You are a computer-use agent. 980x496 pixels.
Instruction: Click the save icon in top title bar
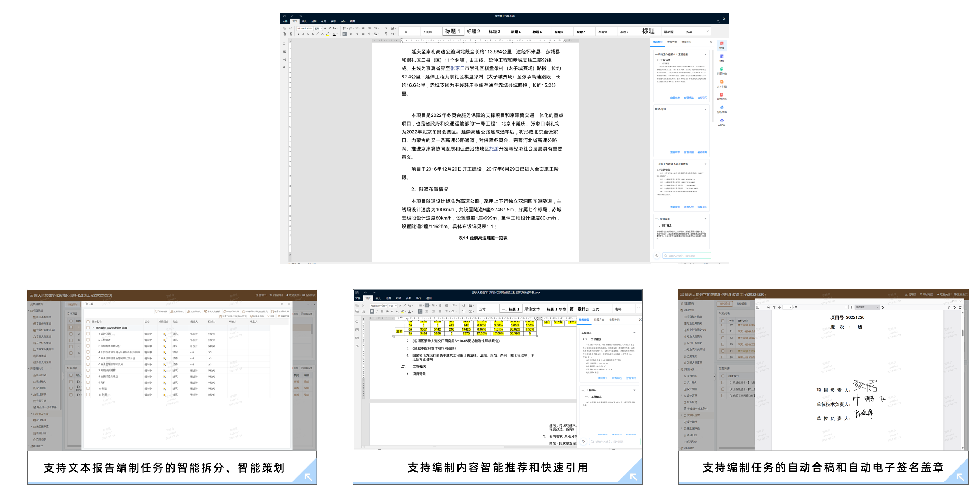tap(284, 16)
